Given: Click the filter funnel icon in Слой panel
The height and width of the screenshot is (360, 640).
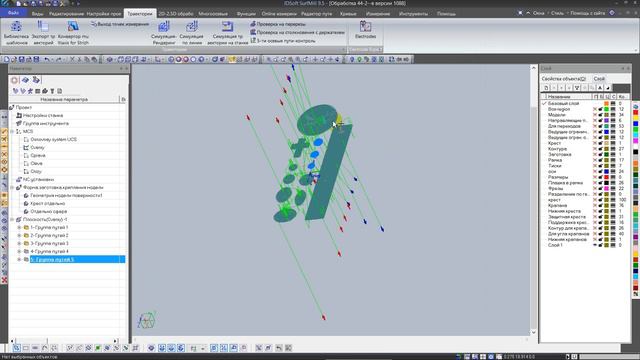Looking at the screenshot, I should pos(577,88).
